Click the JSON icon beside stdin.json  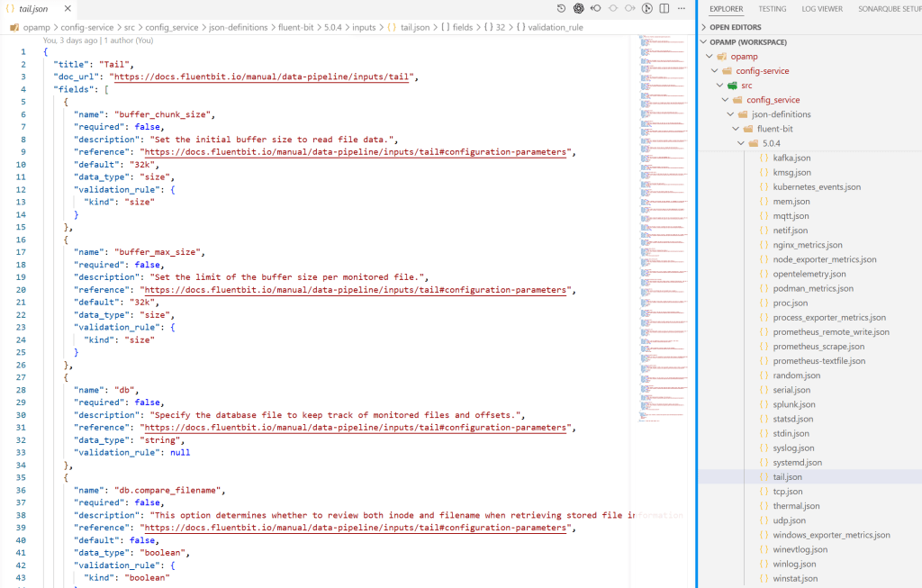[764, 433]
